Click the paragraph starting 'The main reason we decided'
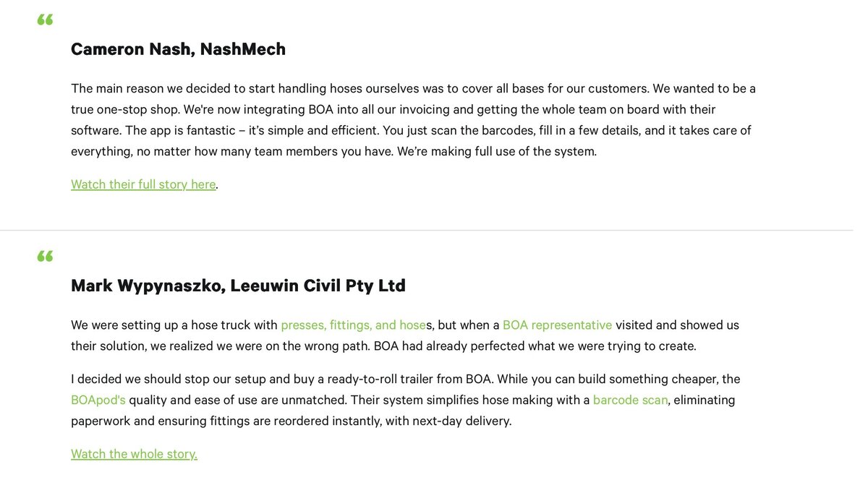This screenshot has height=488, width=868. [x=414, y=120]
